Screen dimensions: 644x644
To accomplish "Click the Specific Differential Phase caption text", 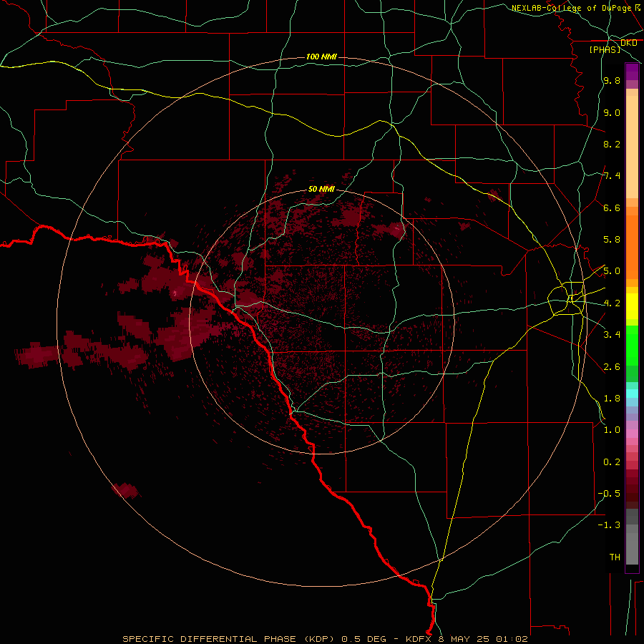I will click(325, 639).
